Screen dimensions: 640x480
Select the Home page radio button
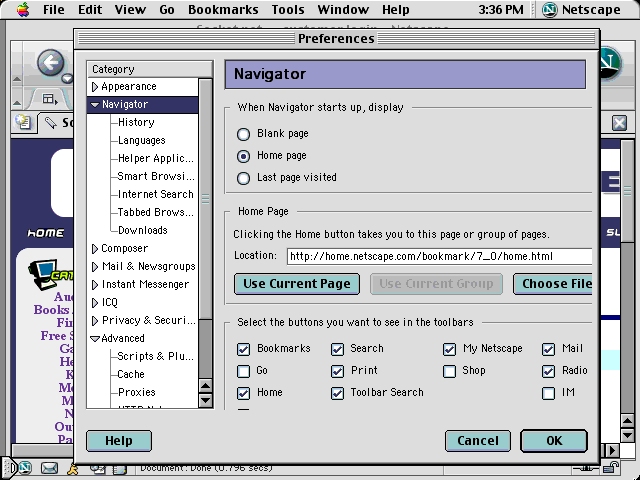[x=244, y=156]
